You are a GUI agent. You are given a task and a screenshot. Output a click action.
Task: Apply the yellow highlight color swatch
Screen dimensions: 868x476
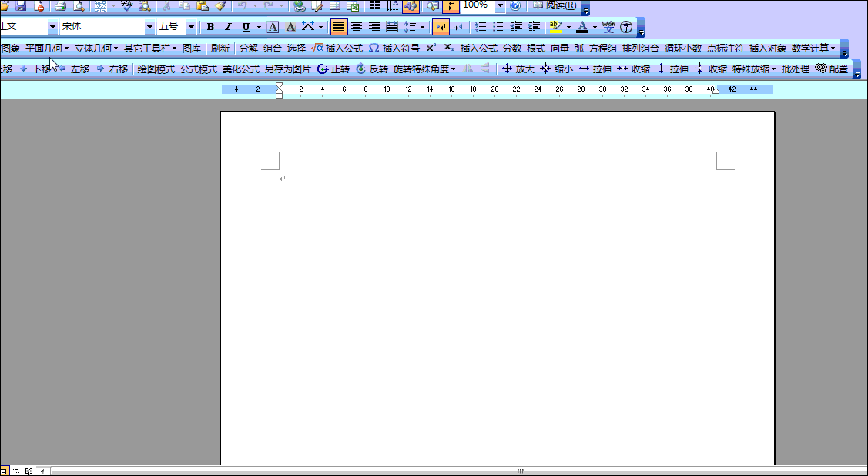click(556, 26)
